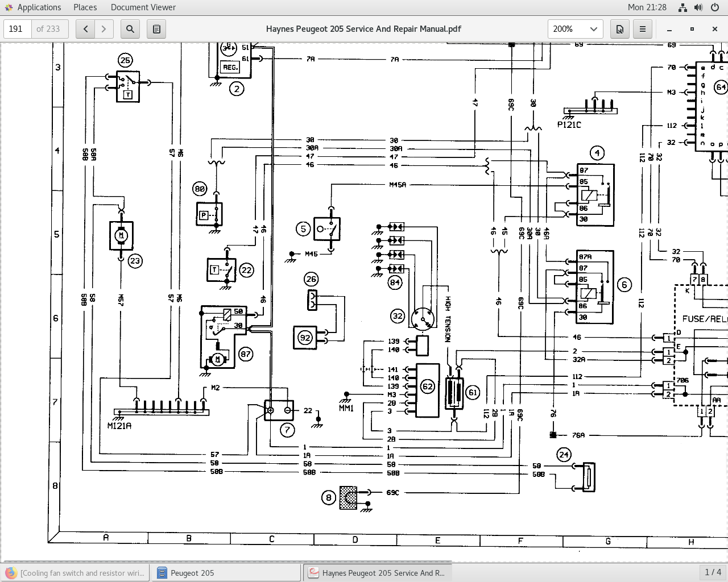The width and height of the screenshot is (728, 582).
Task: Click the '76A' wire label
Action: coord(578,435)
